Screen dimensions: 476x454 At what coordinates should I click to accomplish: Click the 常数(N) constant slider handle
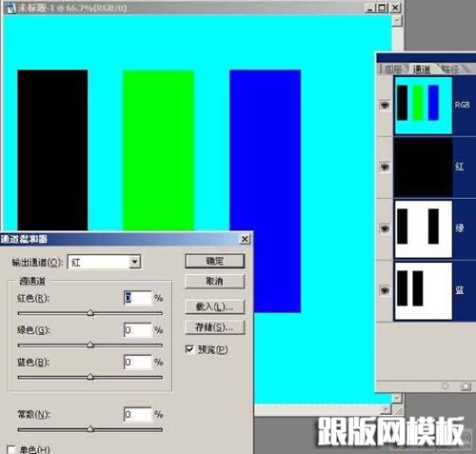(x=90, y=429)
